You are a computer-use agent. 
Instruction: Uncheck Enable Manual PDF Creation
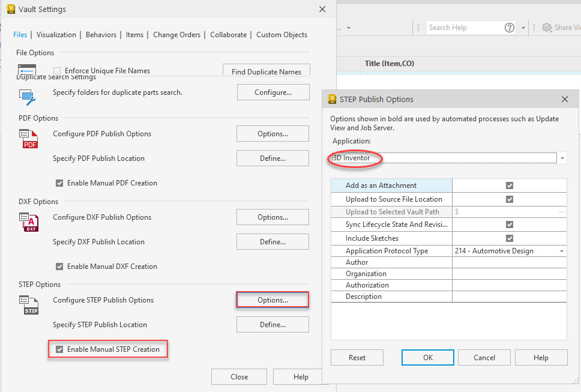[x=59, y=183]
